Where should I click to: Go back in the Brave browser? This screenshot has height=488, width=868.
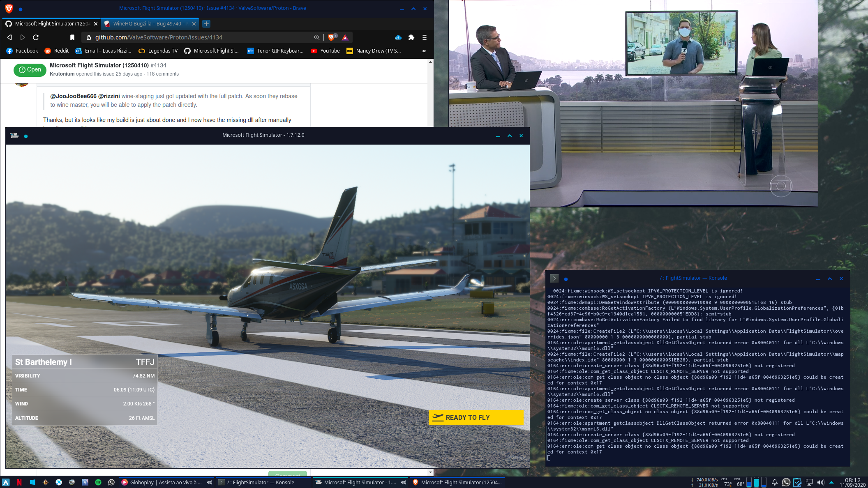click(x=9, y=37)
